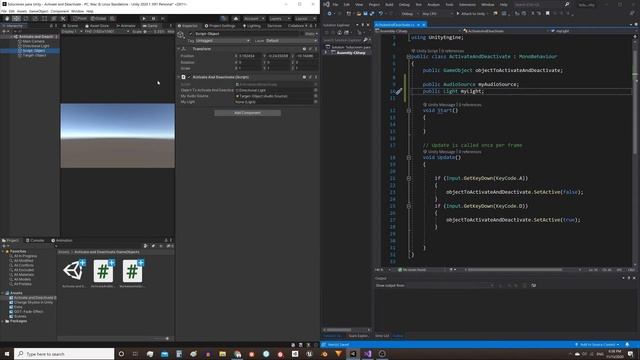Switch to the Asset Store tab
This screenshot has width=640, height=360.
coord(97,26)
